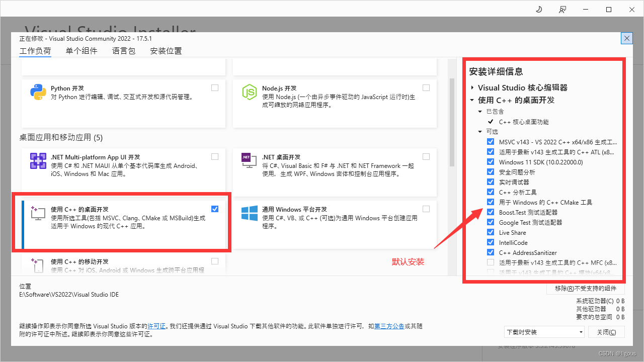Check the 使用 C++ 的移动开发 checkbox
This screenshot has width=644, height=362.
[x=215, y=261]
